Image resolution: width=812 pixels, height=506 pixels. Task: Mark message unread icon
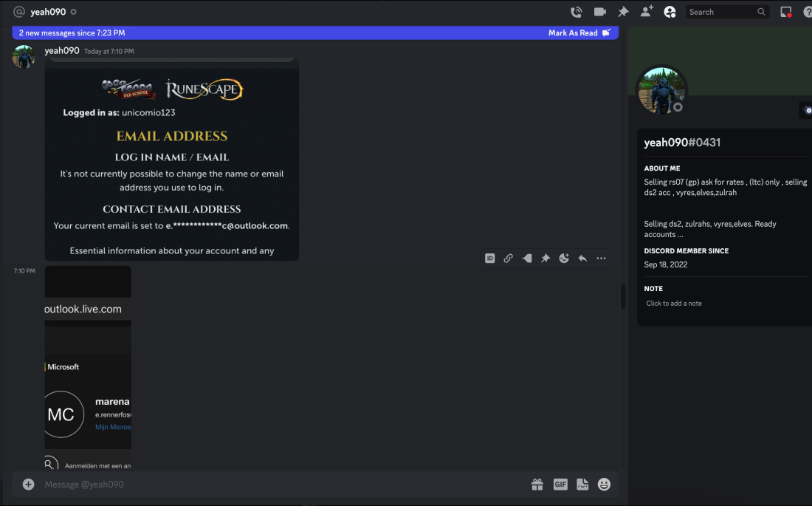pyautogui.click(x=526, y=259)
